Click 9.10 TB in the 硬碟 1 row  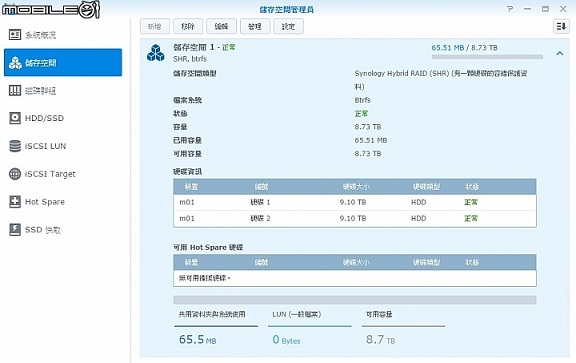click(x=353, y=202)
